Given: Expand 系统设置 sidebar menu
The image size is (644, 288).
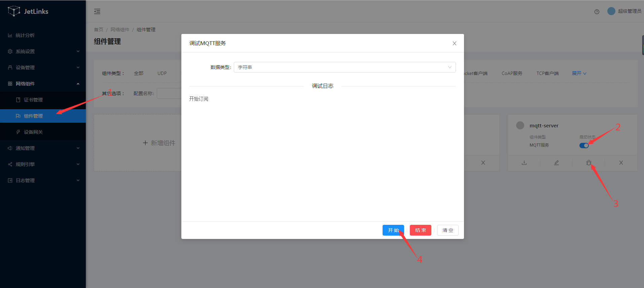Looking at the screenshot, I should click(x=43, y=51).
